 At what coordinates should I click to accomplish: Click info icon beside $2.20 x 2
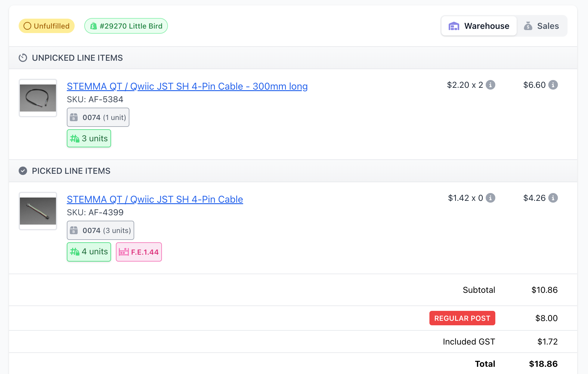click(491, 85)
